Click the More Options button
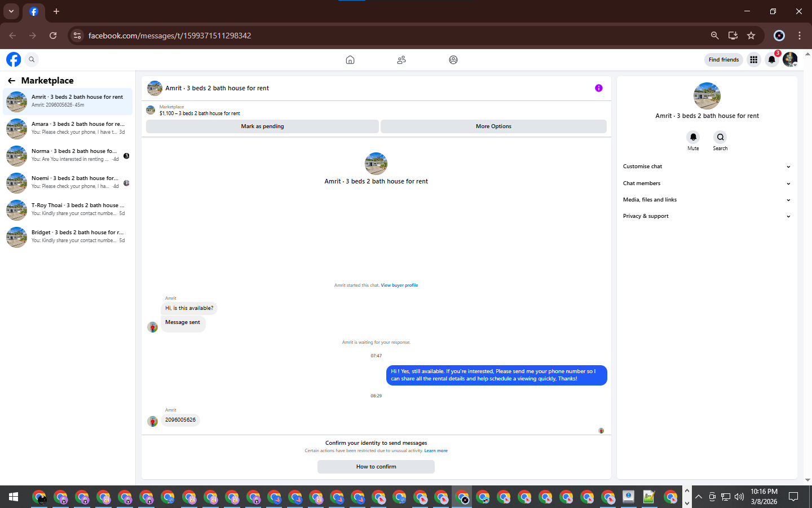 pyautogui.click(x=493, y=126)
